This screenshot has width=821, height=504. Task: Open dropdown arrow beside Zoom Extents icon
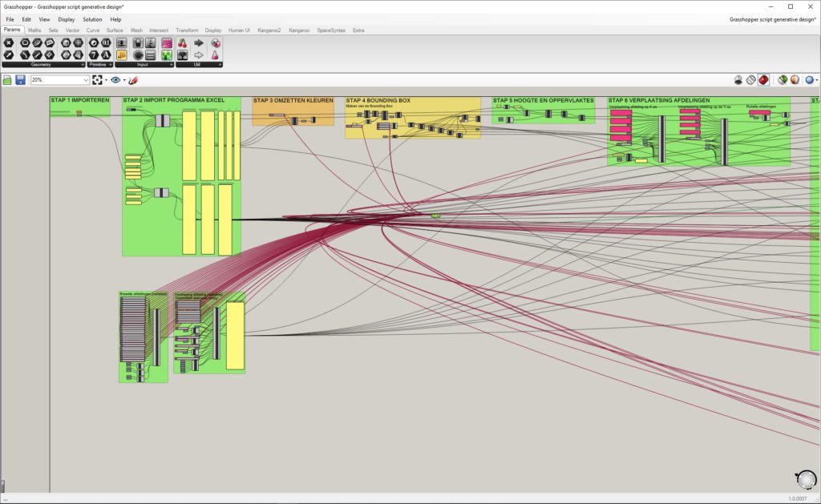click(x=107, y=80)
